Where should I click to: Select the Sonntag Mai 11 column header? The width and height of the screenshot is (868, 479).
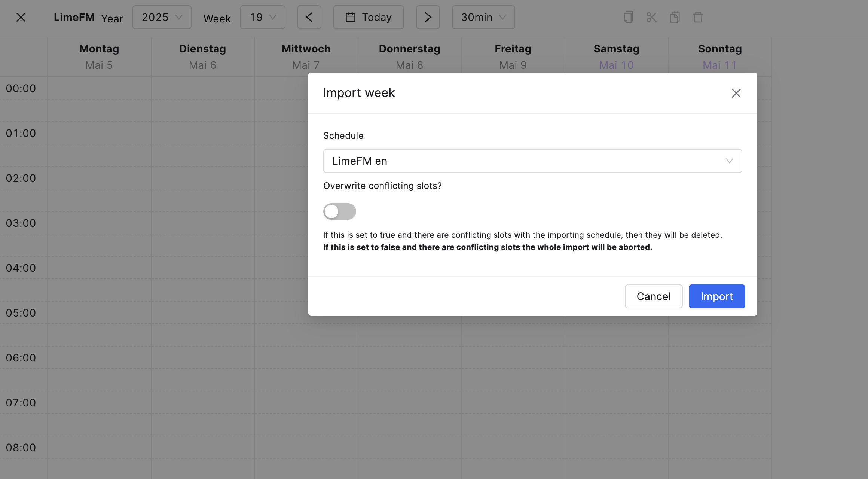click(x=720, y=57)
